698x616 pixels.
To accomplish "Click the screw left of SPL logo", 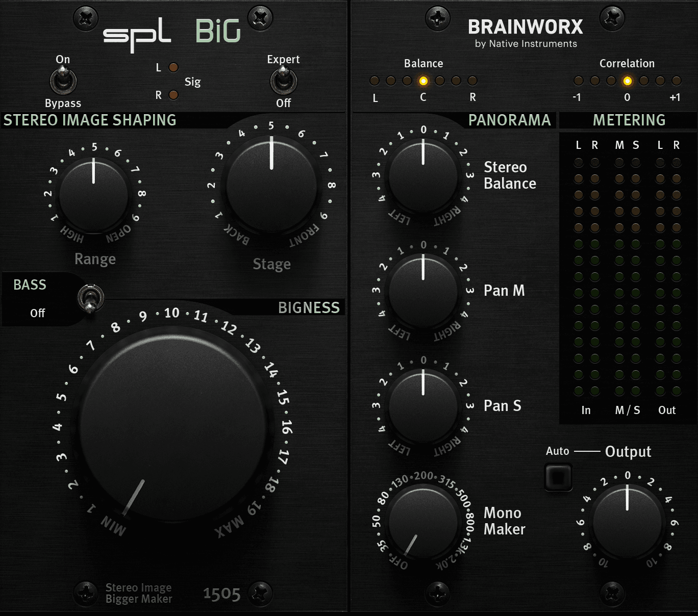I will (86, 19).
